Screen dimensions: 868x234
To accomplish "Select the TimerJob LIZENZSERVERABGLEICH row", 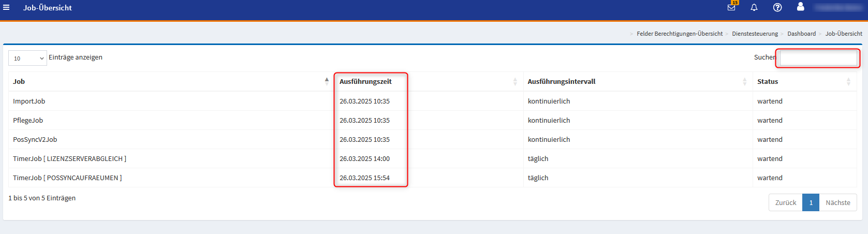I will pos(69,158).
